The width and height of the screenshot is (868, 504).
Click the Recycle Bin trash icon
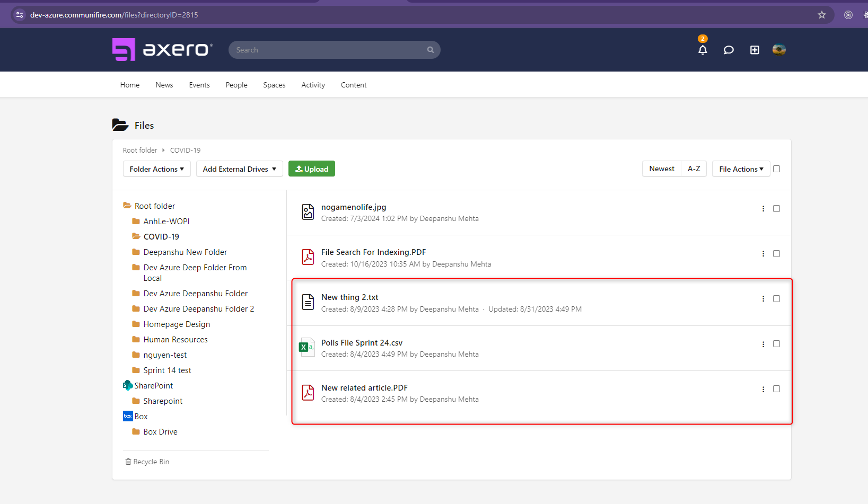click(128, 462)
